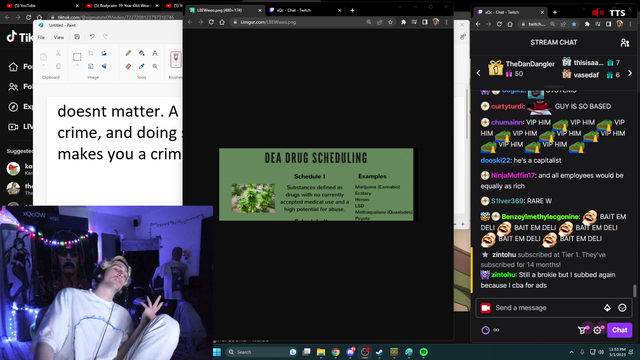Click username curtyturdi in chat
The height and width of the screenshot is (360, 640).
tap(507, 106)
